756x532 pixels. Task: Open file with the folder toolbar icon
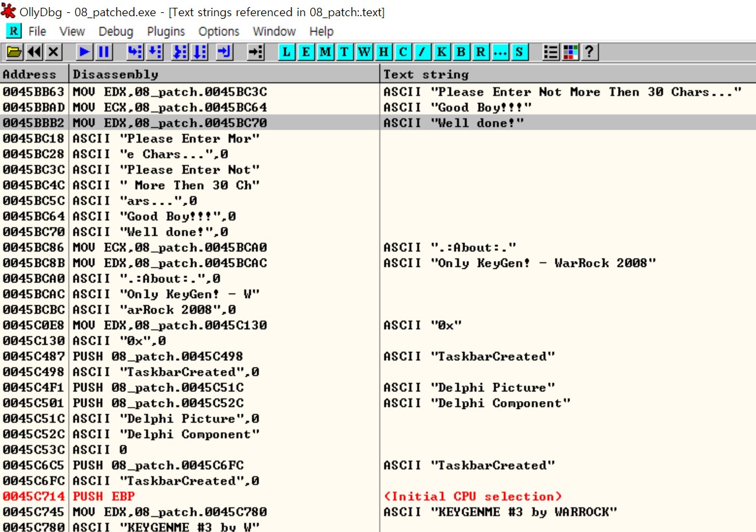(x=14, y=52)
